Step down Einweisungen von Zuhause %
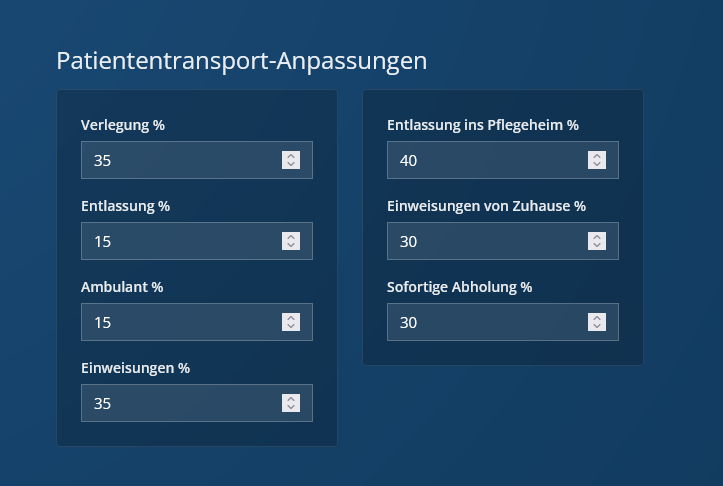 [597, 246]
